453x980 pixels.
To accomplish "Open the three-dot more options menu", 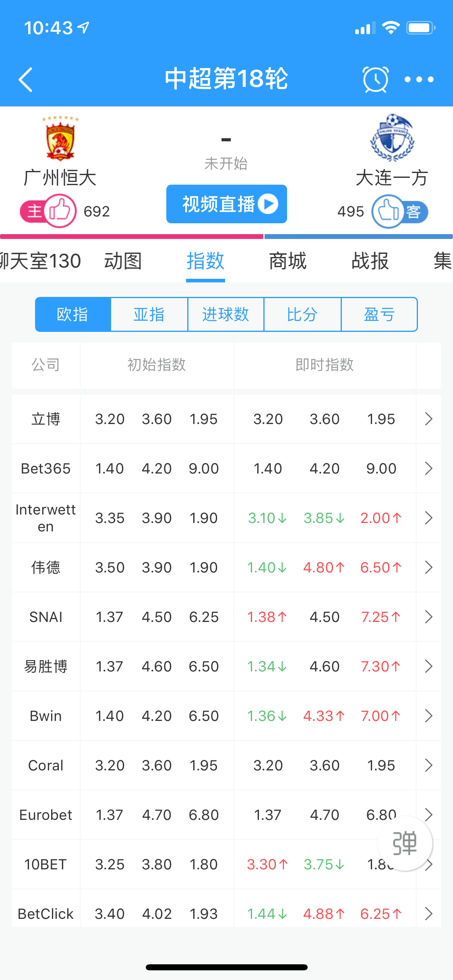I will (x=419, y=79).
